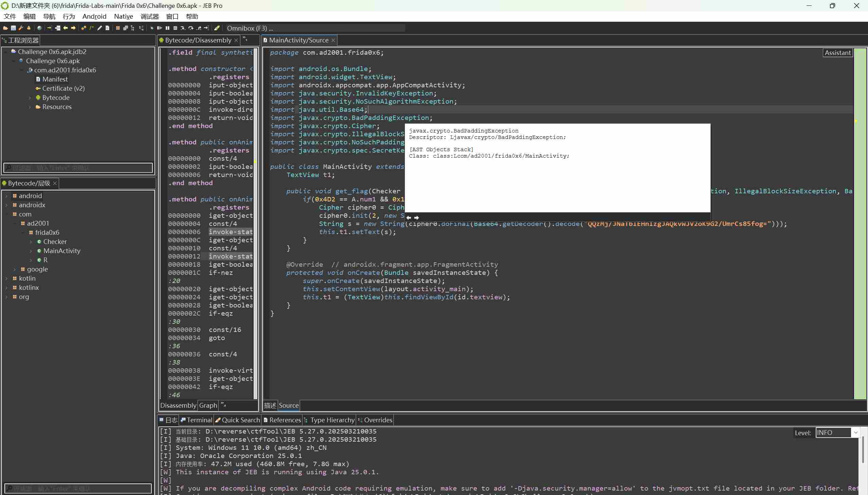Screen dimensions: 868x495
Task: Click the pencil rename toolbar icon
Action: [99, 28]
